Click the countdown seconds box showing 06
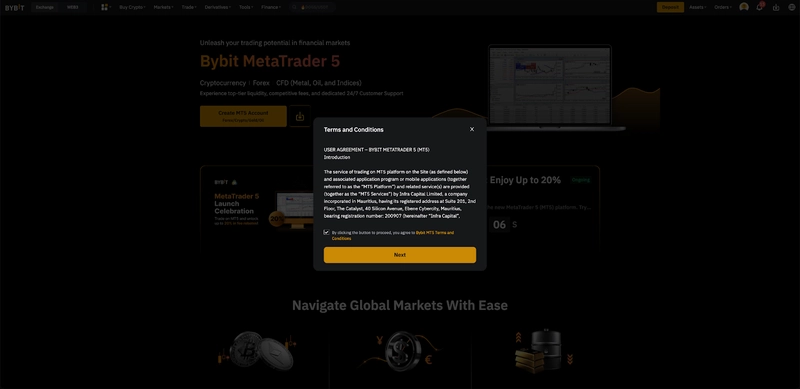800x389 pixels. pos(499,225)
